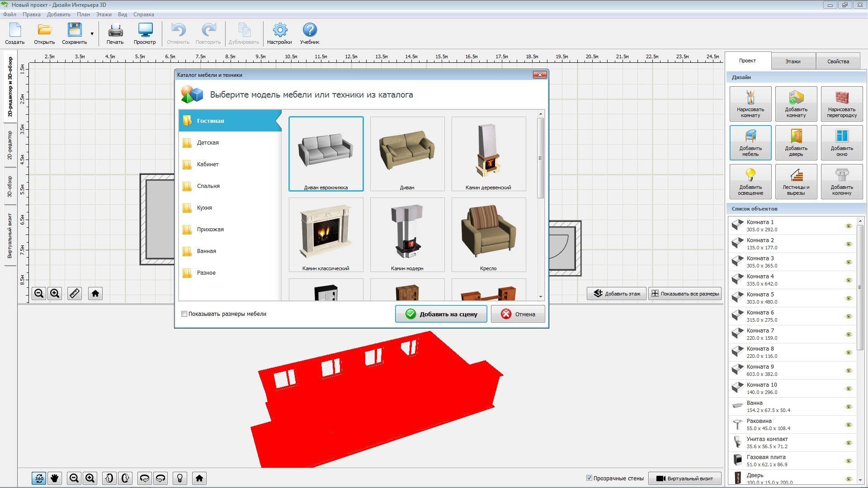Viewport: 868px width, 488px height.
Task: Open the План menu
Action: point(83,14)
